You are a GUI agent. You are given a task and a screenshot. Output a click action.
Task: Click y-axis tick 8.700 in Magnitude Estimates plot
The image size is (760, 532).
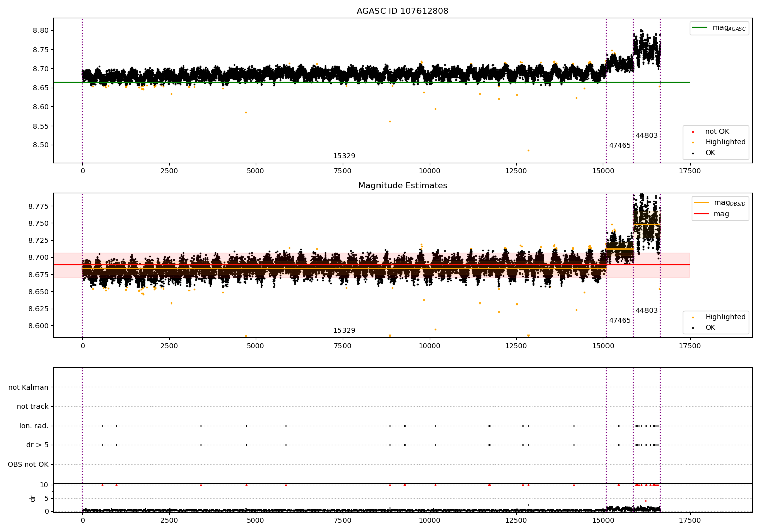point(39,257)
